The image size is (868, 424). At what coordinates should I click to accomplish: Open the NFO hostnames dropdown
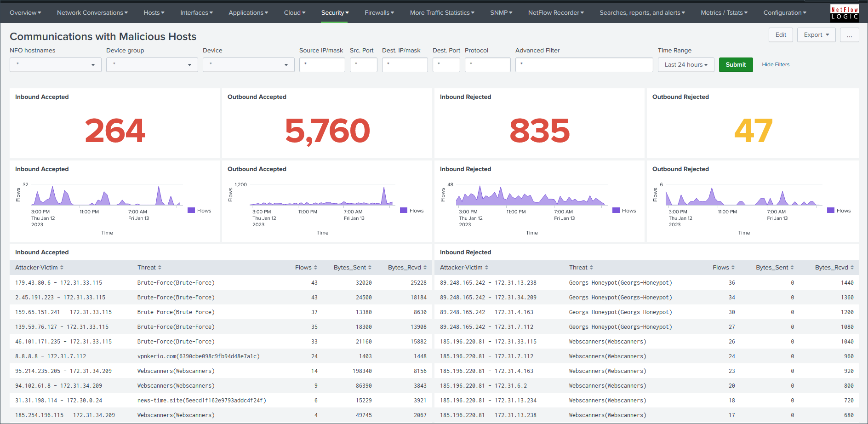[56, 65]
